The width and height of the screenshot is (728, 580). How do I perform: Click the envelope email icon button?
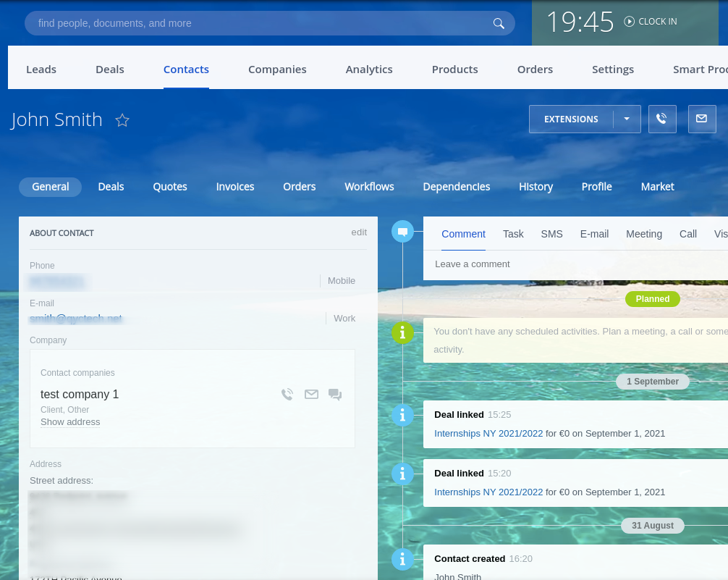[x=701, y=119]
